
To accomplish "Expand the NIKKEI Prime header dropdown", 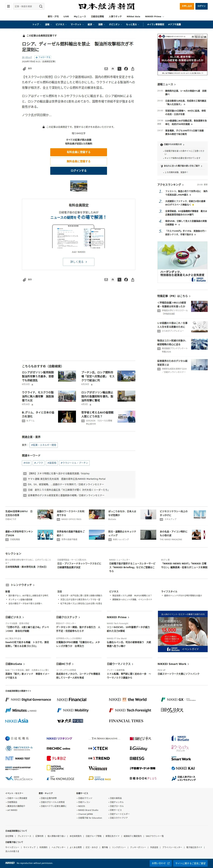I will click(x=155, y=17).
